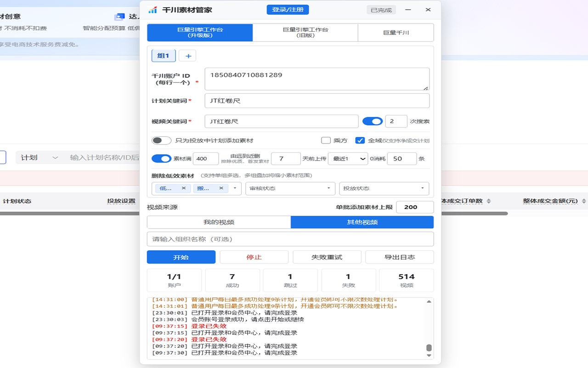Switch to 巨量引擎工作台 (旧版) tab
The image size is (588, 368).
pos(305,32)
